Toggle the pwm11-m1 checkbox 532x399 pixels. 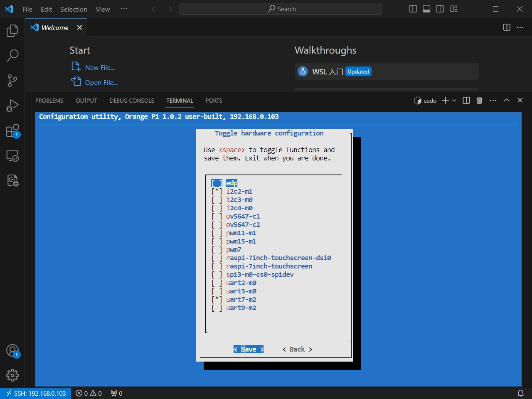217,233
